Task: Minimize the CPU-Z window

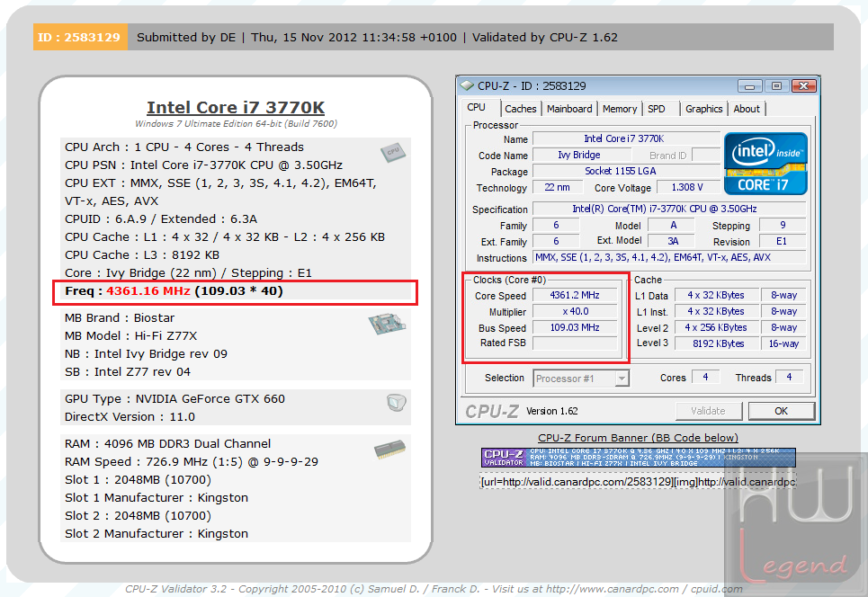Action: [749, 86]
